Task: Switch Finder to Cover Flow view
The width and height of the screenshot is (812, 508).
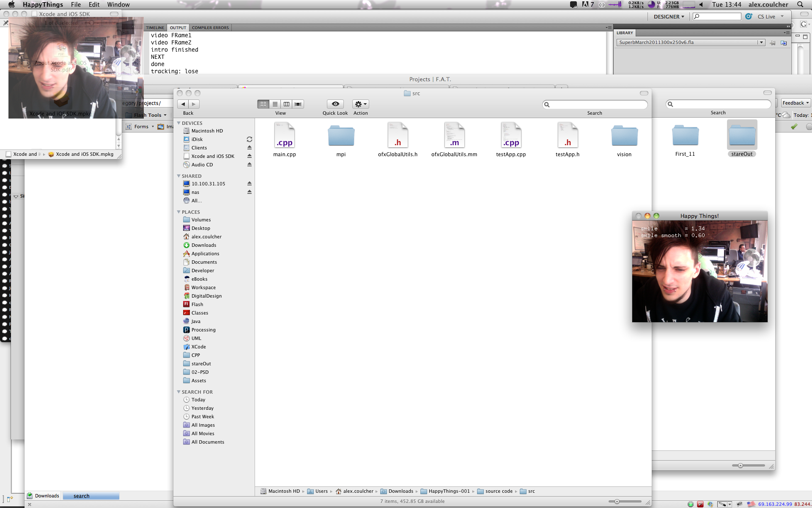Action: tap(298, 104)
